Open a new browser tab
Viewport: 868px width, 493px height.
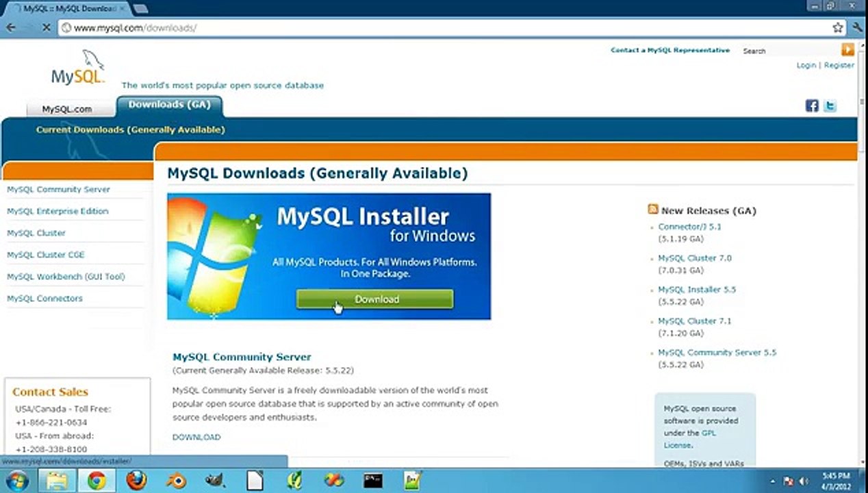click(140, 9)
